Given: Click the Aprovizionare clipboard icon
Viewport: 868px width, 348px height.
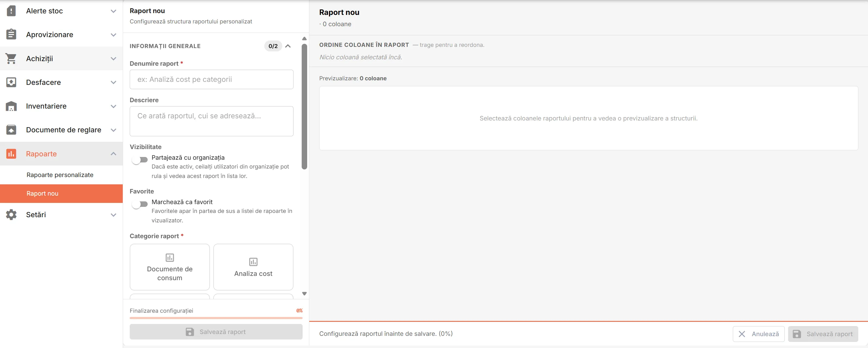Looking at the screenshot, I should pyautogui.click(x=11, y=34).
